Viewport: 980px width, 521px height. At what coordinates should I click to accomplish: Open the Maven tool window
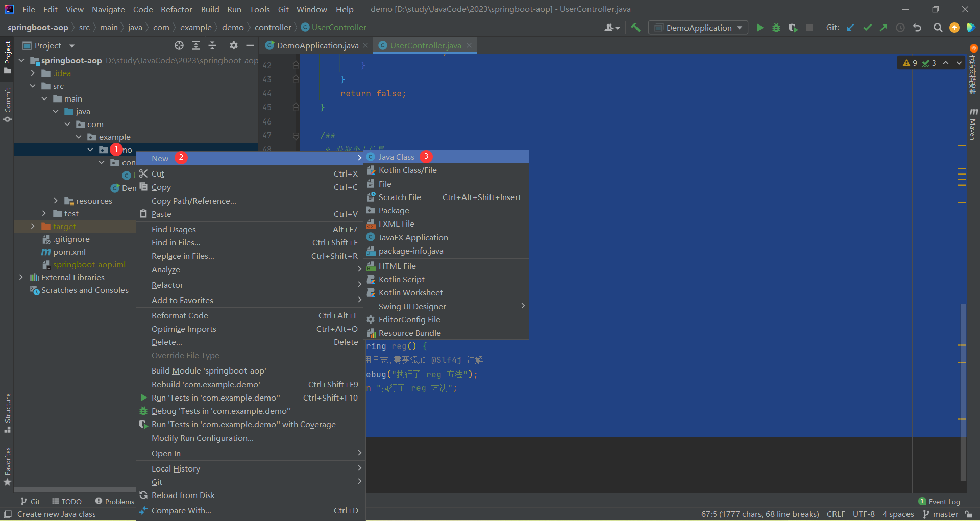973,124
